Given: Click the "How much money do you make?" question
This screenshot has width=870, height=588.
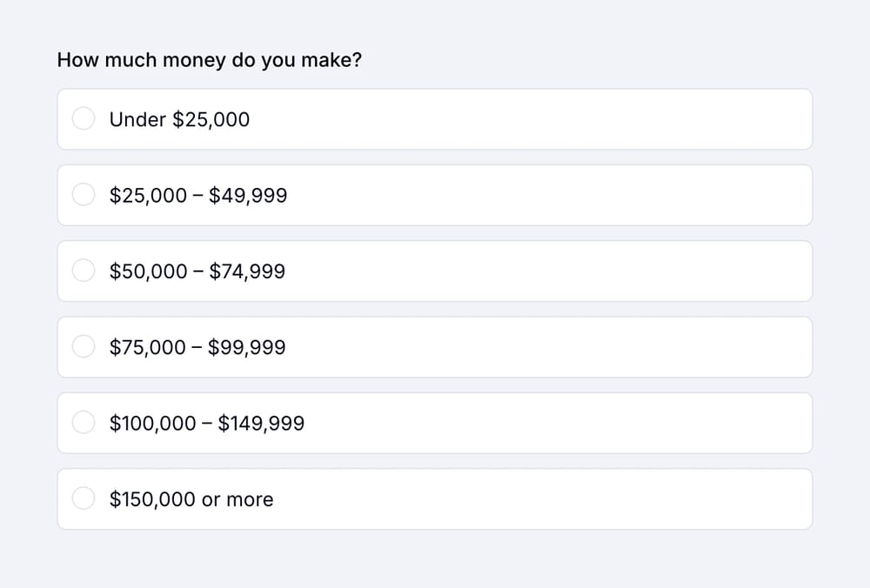Looking at the screenshot, I should pyautogui.click(x=209, y=61).
